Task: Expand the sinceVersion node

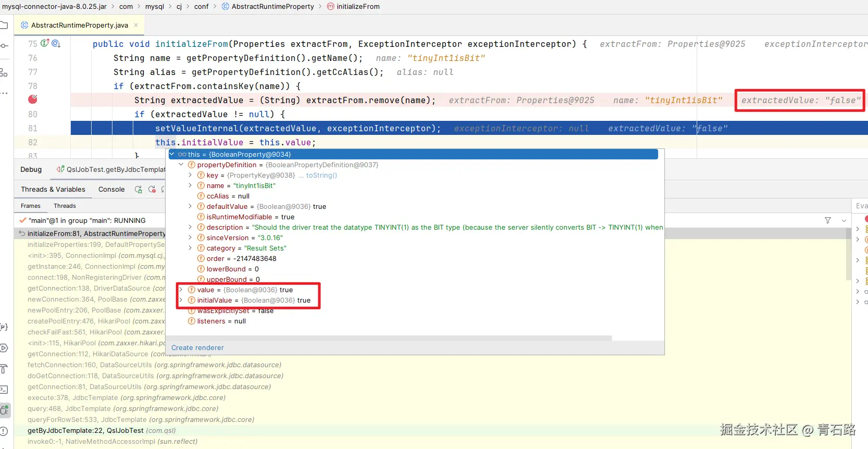Action: coord(191,238)
